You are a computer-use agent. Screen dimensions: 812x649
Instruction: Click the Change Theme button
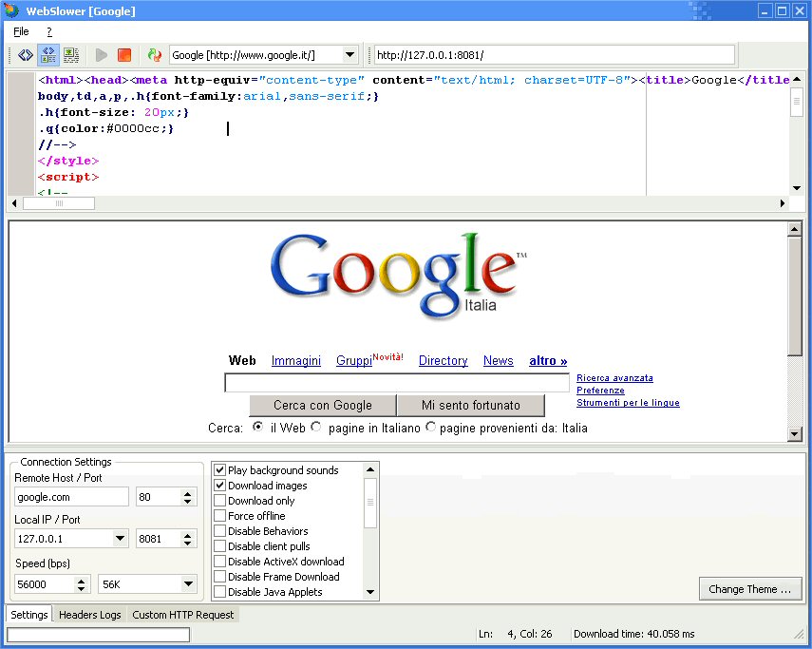tap(750, 589)
